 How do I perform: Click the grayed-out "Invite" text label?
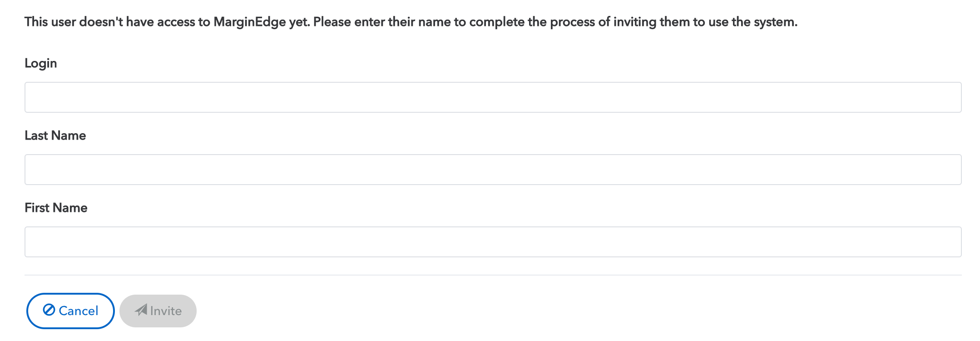[x=166, y=311]
